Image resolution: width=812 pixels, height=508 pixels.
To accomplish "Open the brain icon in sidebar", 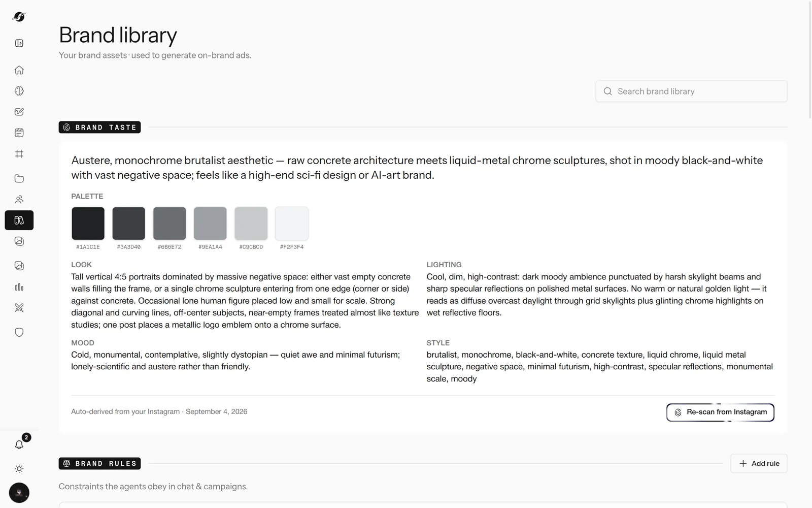I will (x=19, y=91).
